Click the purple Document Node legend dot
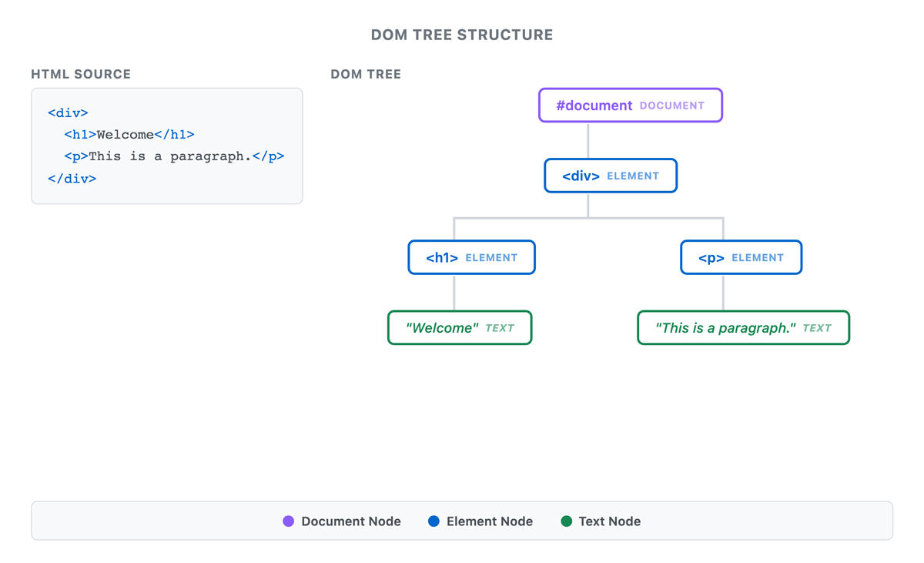Viewport: 924px width, 563px height. coord(289,521)
